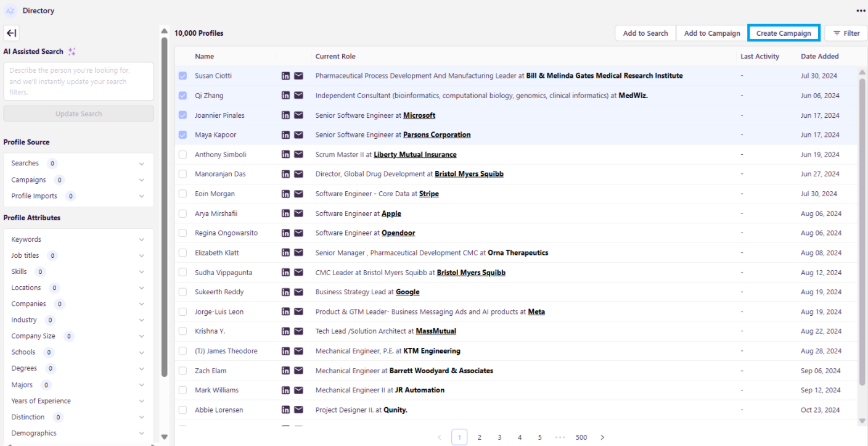Click the Update Search button
The image size is (868, 446).
coord(78,114)
